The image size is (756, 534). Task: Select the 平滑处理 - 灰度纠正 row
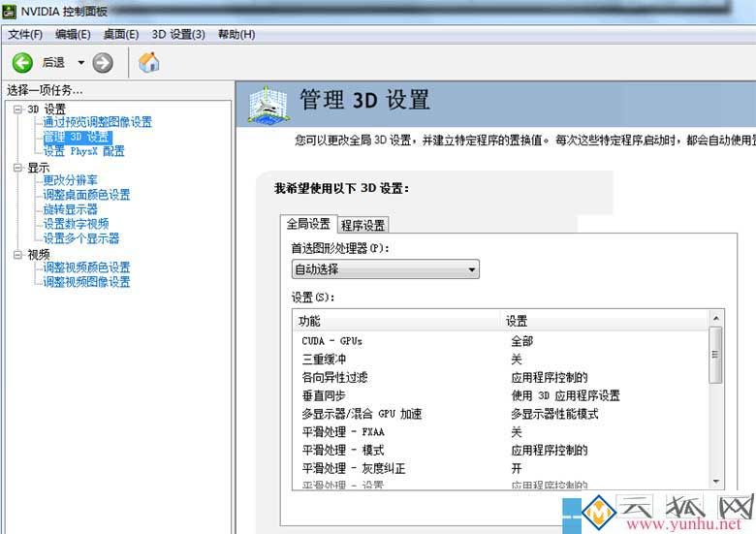click(x=500, y=468)
